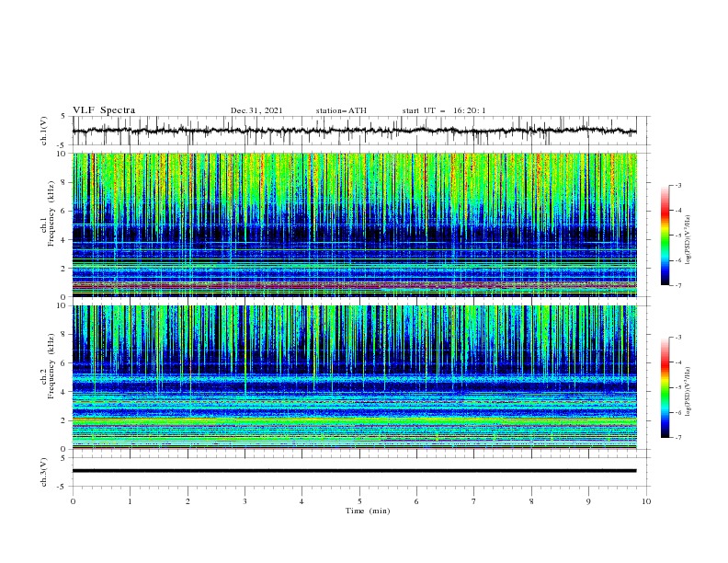Image resolution: width=728 pixels, height=563 pixels.
Task: Click the ch.1 PSD color scale bar
Action: (x=665, y=236)
